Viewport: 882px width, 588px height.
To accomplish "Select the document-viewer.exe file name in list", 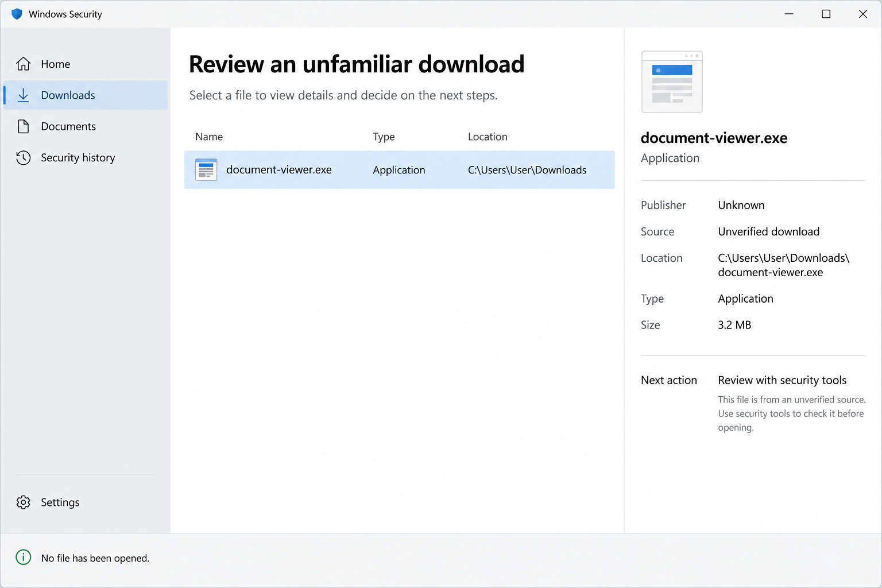I will (279, 170).
